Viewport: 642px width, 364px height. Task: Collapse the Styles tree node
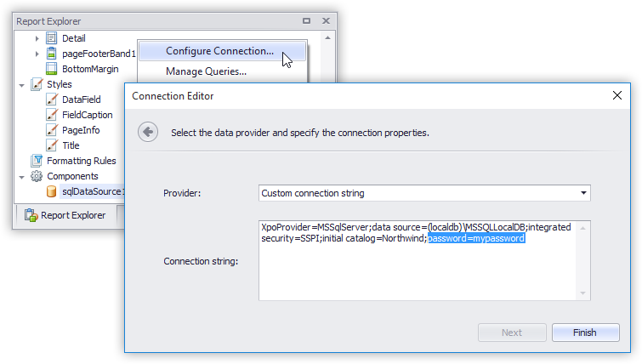[x=22, y=84]
